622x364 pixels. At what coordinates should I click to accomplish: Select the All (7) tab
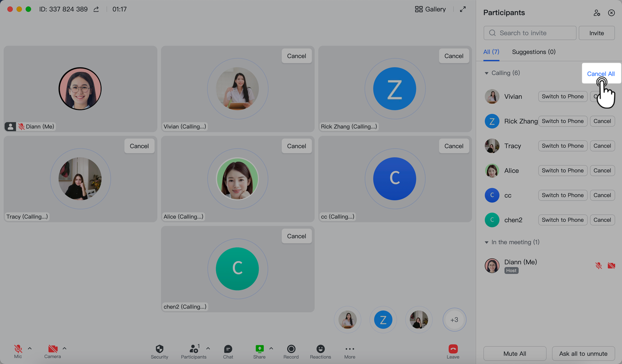click(491, 52)
